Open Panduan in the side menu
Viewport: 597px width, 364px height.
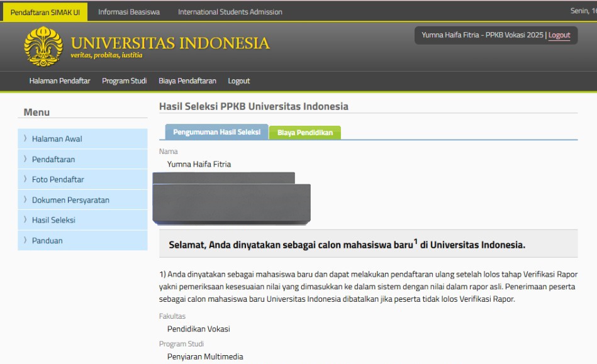[82, 240]
